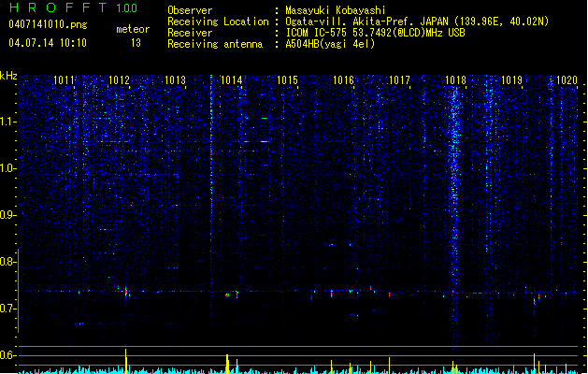
Task: Select the A504HB(yagi 4el) antenna text
Action: [x=330, y=44]
